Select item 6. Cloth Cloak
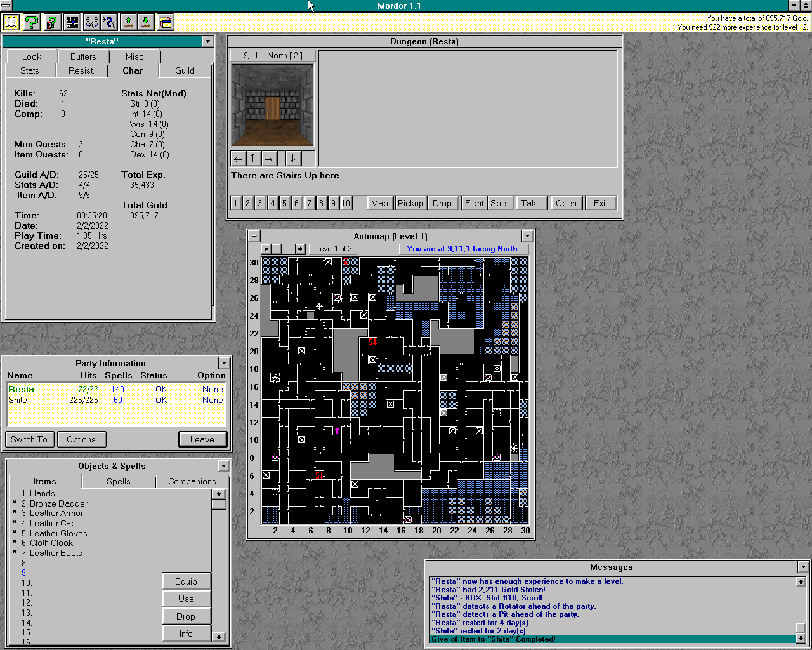 (47, 543)
